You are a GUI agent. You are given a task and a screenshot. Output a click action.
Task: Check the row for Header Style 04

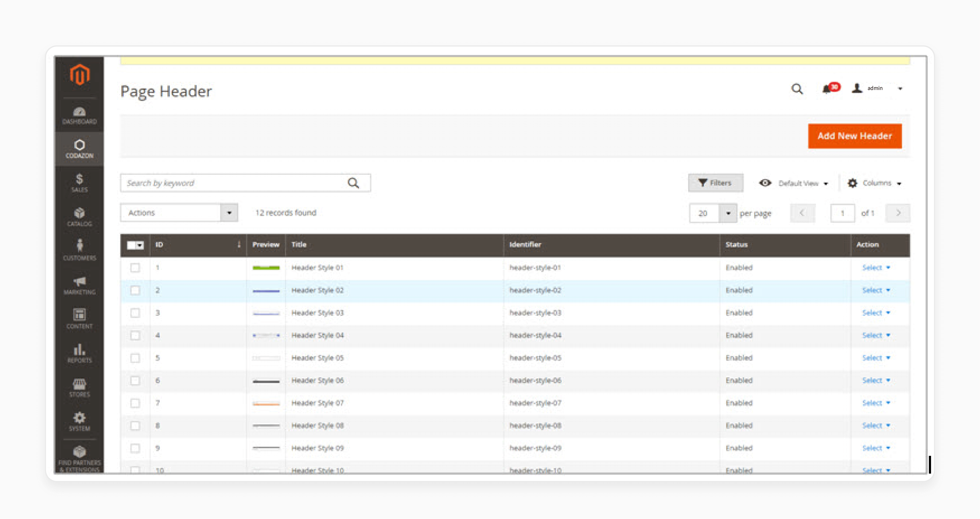point(135,336)
